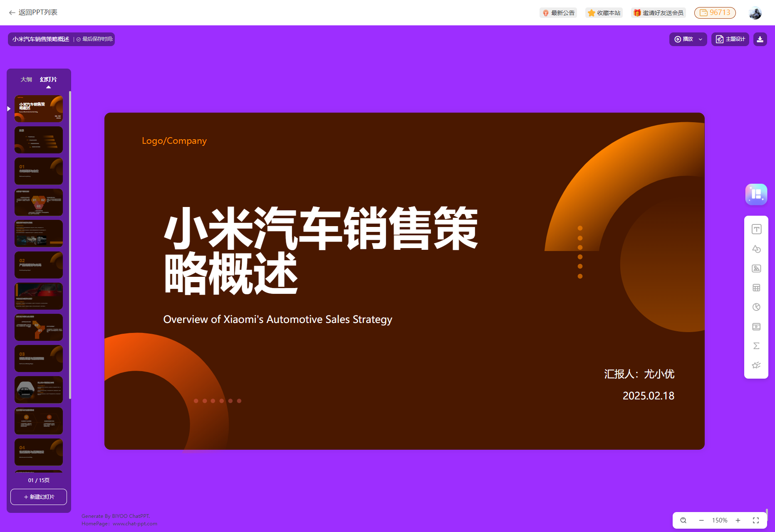Select the animation star tool icon
775x532 pixels.
(756, 365)
